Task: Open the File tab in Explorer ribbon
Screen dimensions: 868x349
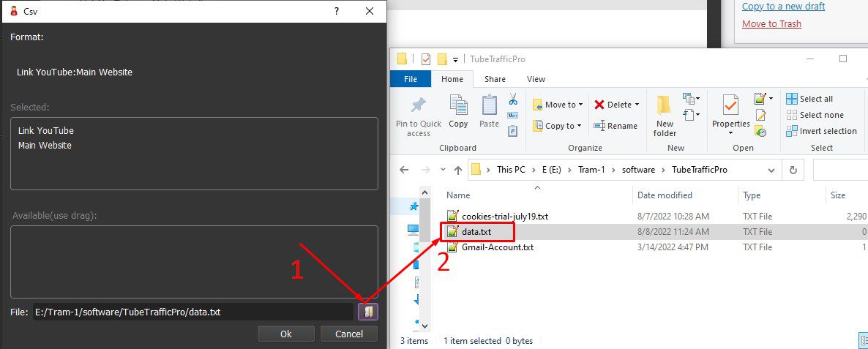Action: point(411,79)
